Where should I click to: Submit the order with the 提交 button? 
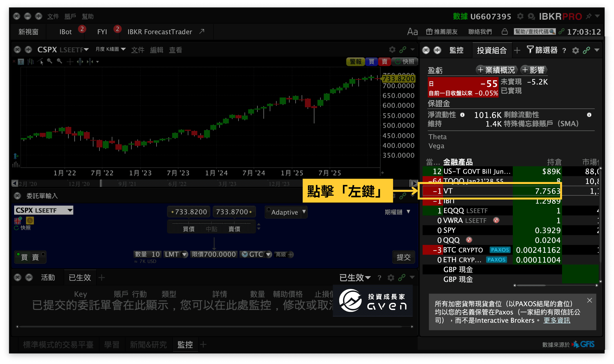pyautogui.click(x=403, y=257)
